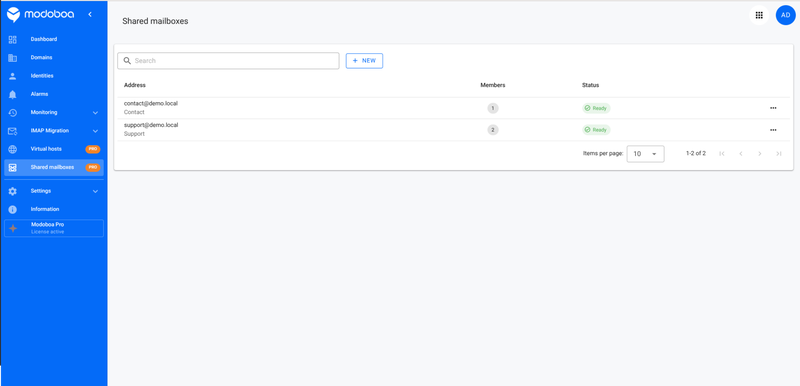
Task: Click the Modoboa Pro star icon
Action: tap(13, 228)
